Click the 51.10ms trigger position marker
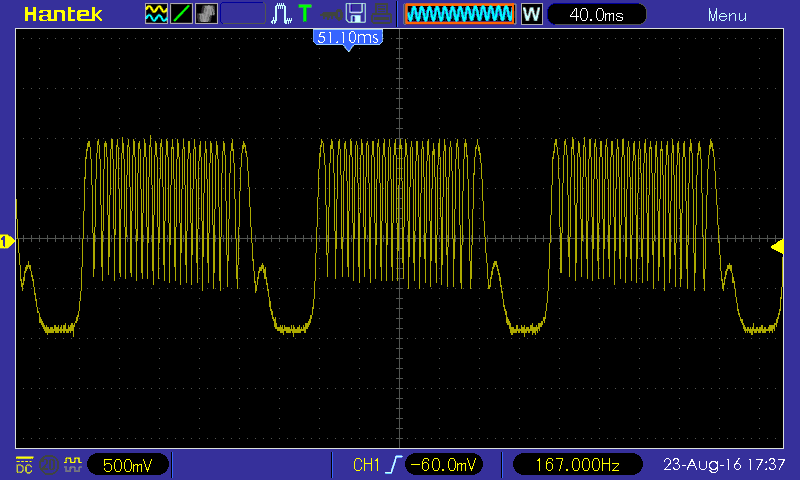This screenshot has height=480, width=800. click(x=348, y=39)
